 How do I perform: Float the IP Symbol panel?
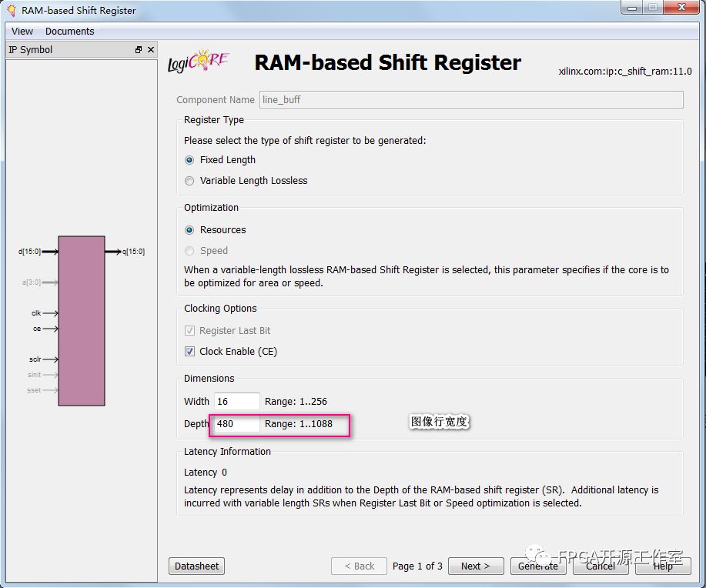(139, 50)
